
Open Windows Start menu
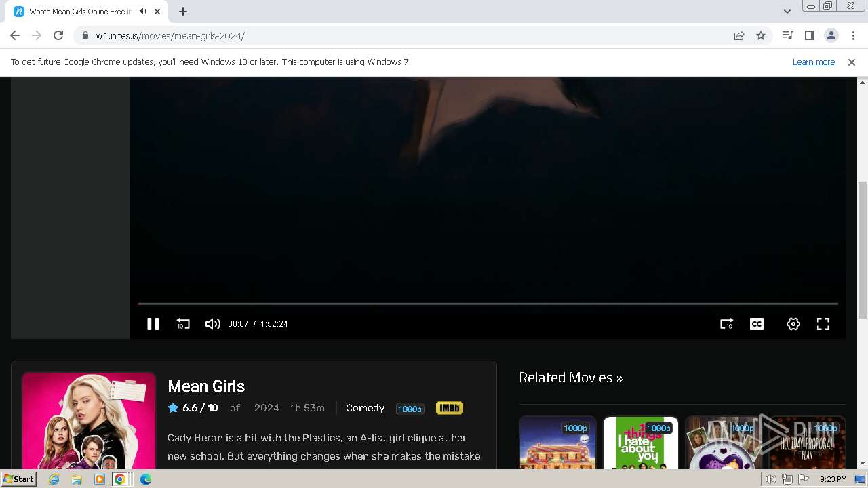(x=18, y=479)
